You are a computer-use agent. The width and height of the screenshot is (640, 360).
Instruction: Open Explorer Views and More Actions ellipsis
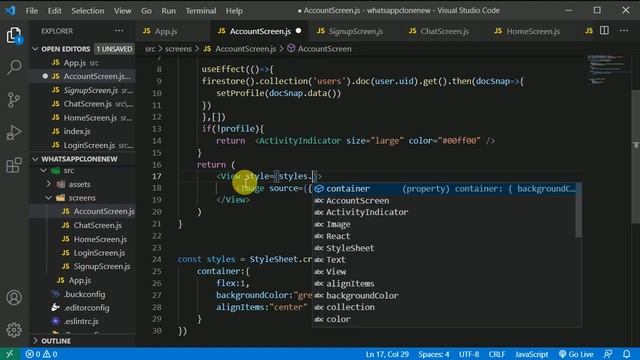119,31
